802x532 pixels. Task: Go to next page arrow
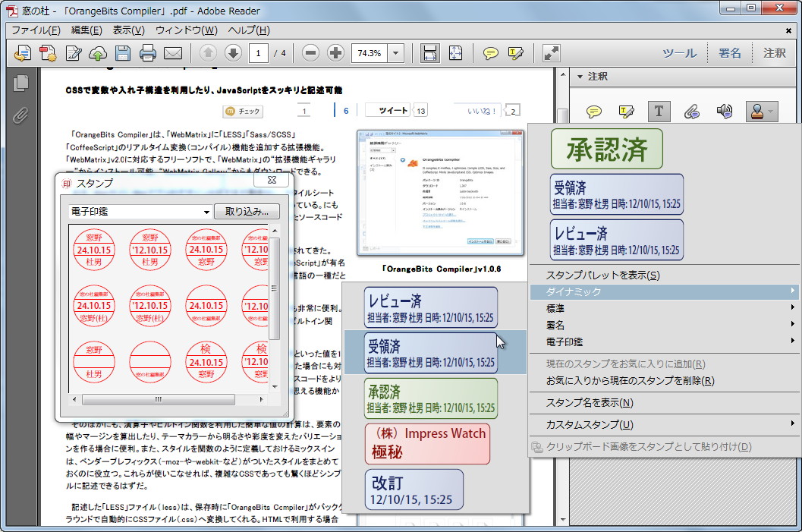[233, 52]
